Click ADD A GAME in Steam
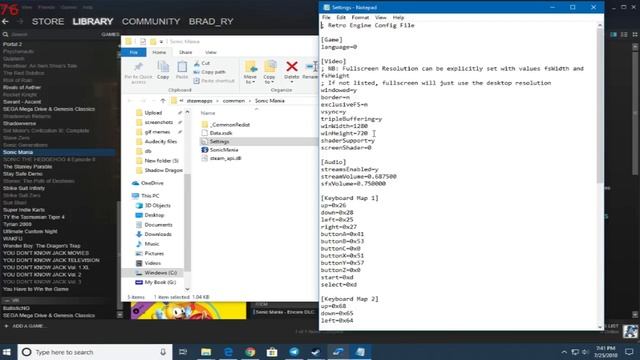The width and height of the screenshot is (640, 360). pyautogui.click(x=25, y=326)
